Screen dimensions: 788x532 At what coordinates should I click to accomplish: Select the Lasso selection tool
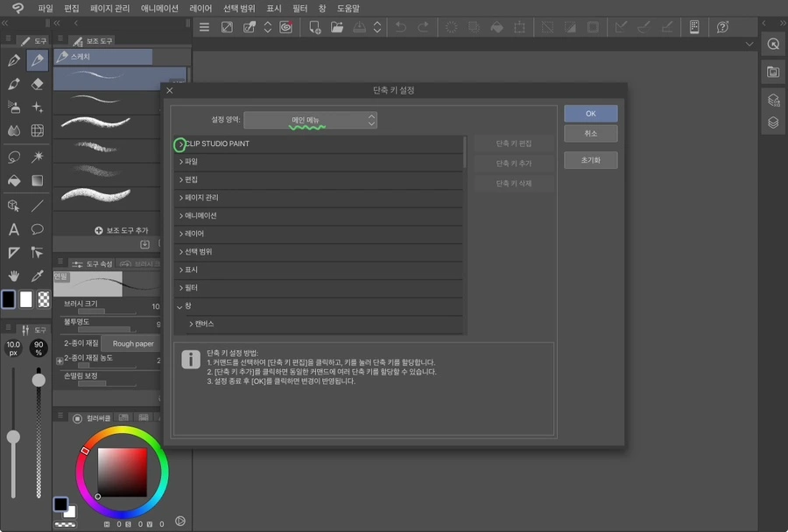coord(13,157)
